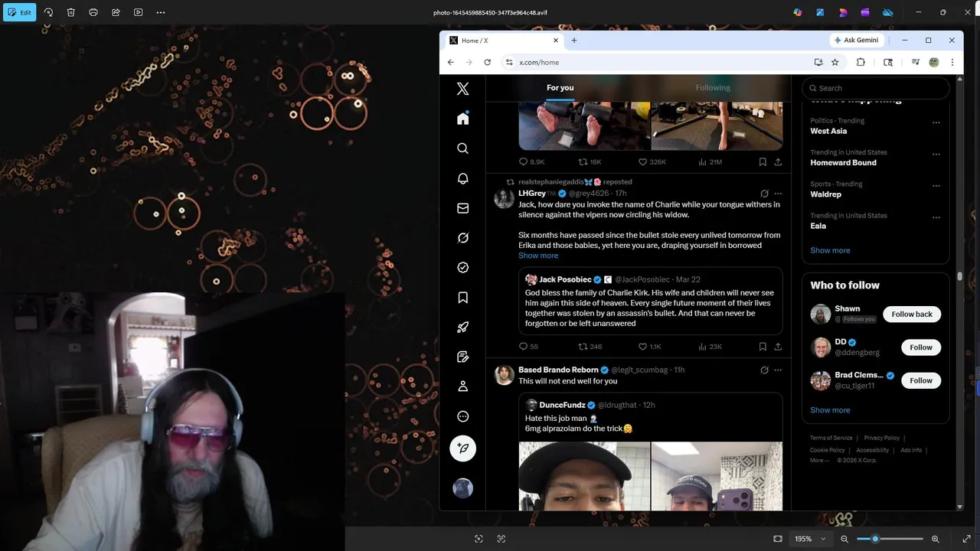Open a new browser tab

pos(574,41)
